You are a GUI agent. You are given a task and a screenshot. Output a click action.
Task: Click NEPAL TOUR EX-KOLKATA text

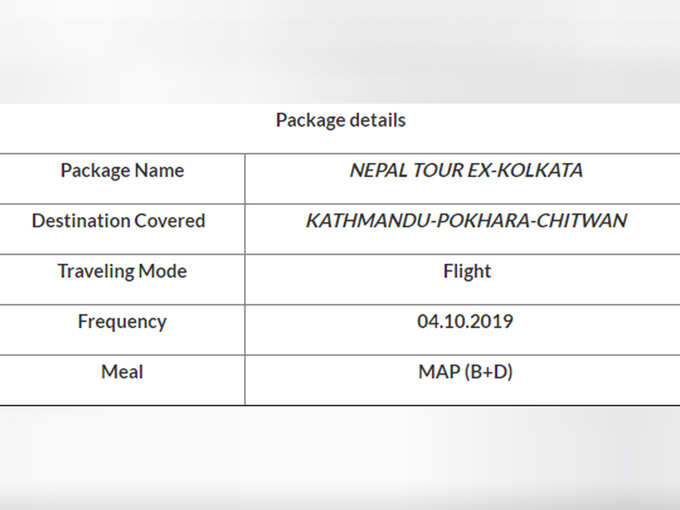pos(466,170)
